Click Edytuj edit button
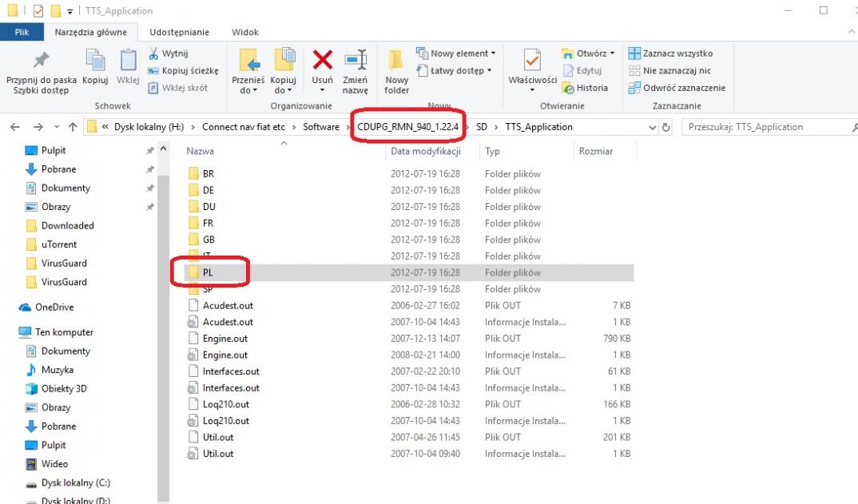 [x=582, y=70]
